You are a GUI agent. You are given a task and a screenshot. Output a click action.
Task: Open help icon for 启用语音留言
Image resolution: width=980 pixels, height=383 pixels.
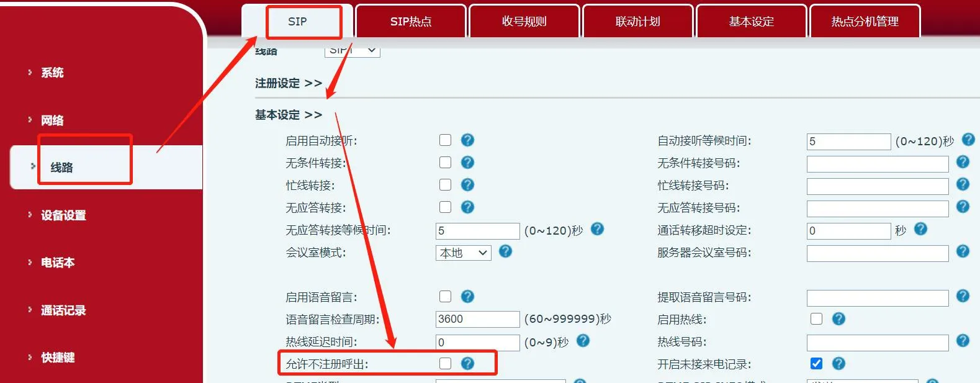click(x=467, y=297)
